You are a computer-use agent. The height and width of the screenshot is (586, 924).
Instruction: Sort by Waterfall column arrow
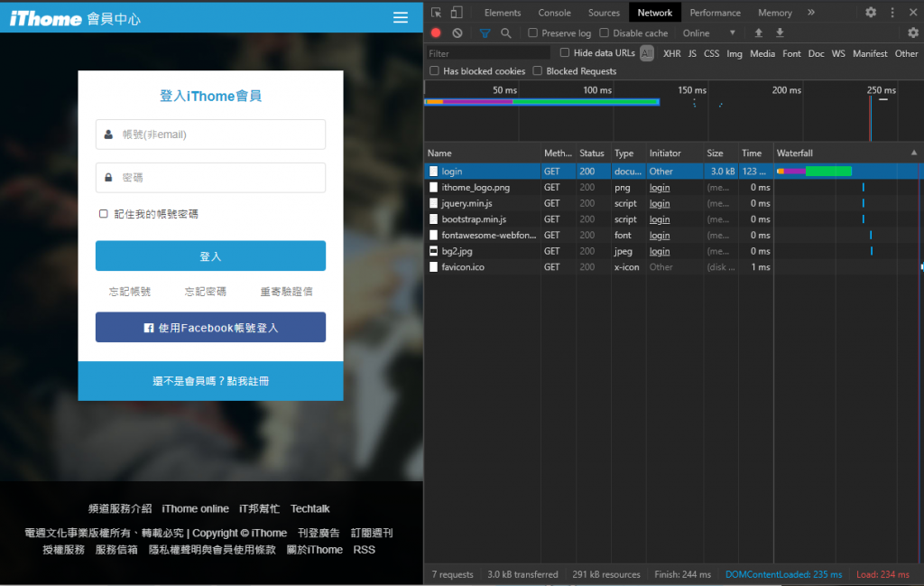(x=914, y=153)
